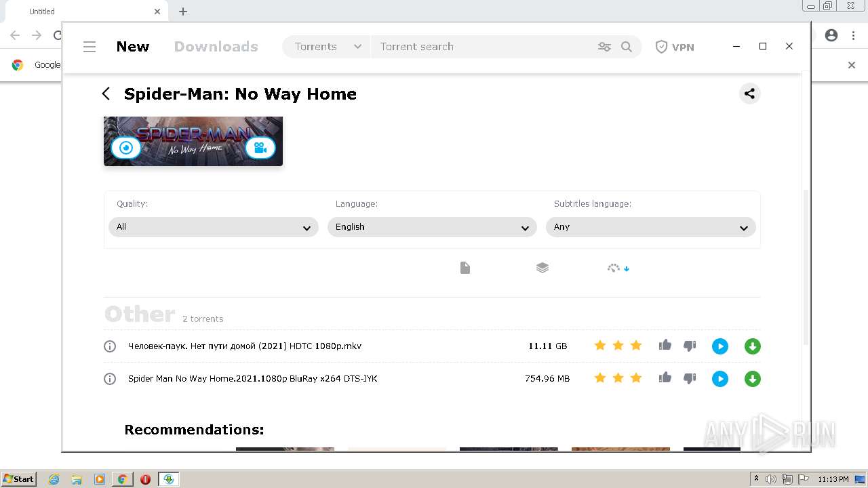Open Windows Explorer folder from taskbar
Image resolution: width=868 pixels, height=488 pixels.
(x=77, y=479)
